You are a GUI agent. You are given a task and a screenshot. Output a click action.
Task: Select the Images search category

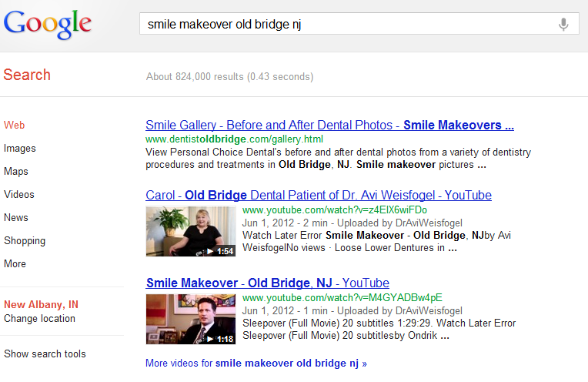tap(20, 149)
